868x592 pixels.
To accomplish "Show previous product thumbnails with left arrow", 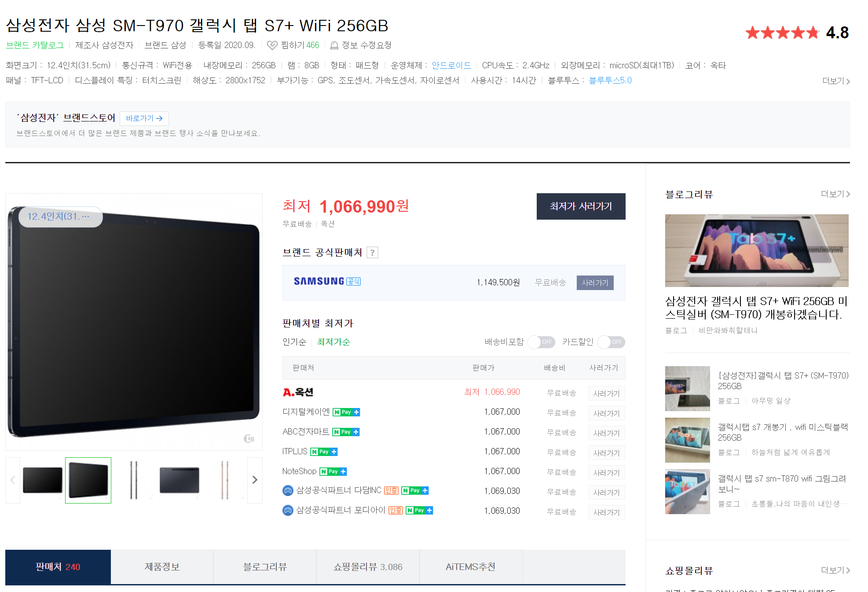I will tap(13, 480).
